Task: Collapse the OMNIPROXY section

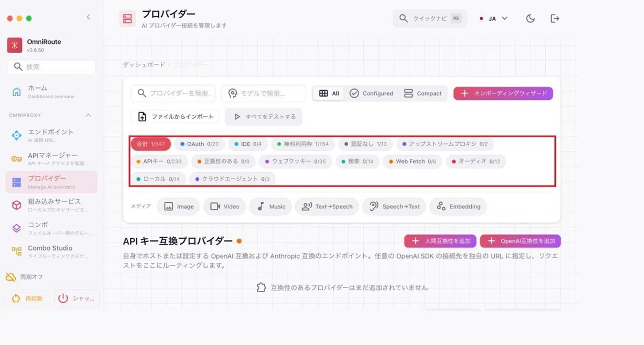Action: click(89, 115)
